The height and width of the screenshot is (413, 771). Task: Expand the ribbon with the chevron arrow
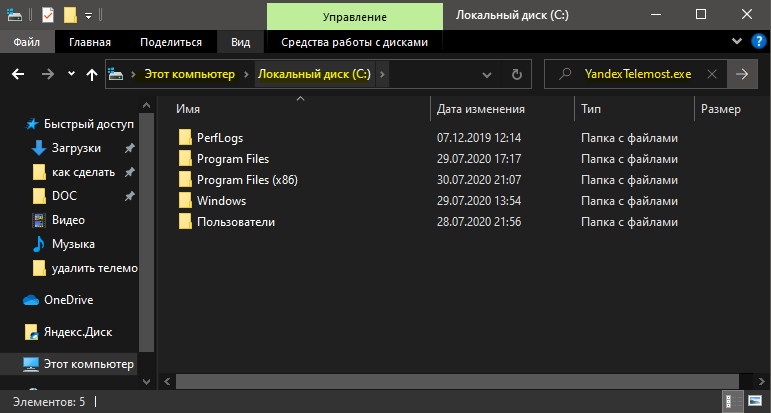click(x=737, y=41)
